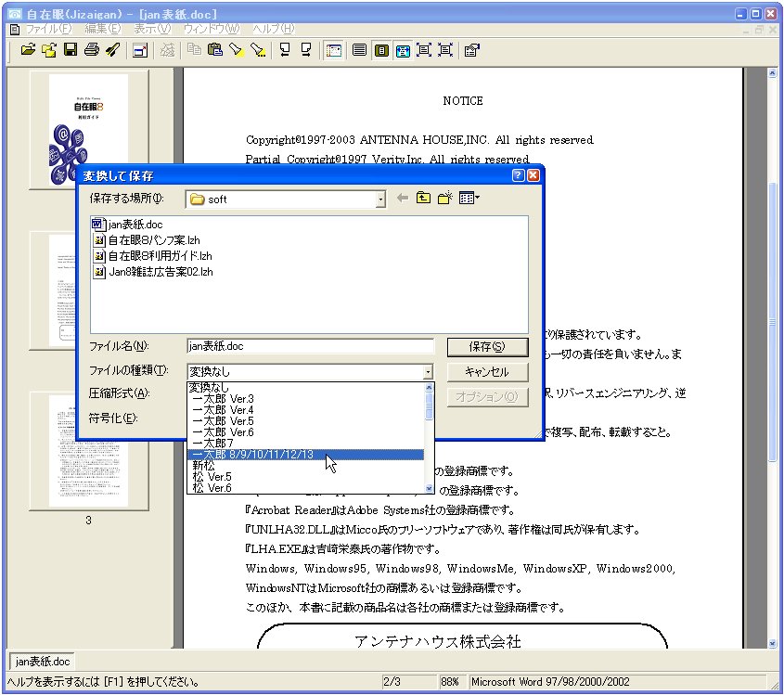Click the second folder icon in the toolbar
This screenshot has height=695, width=784.
49,50
